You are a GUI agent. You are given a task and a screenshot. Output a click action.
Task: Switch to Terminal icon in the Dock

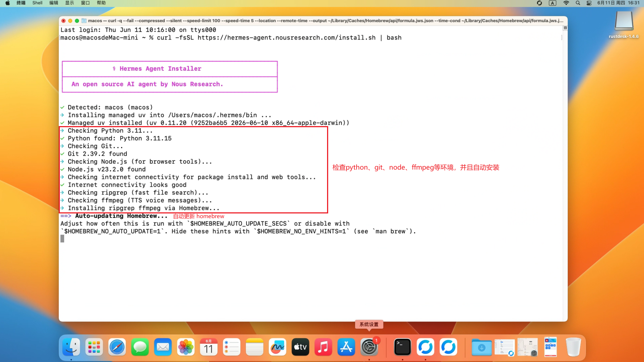click(402, 347)
